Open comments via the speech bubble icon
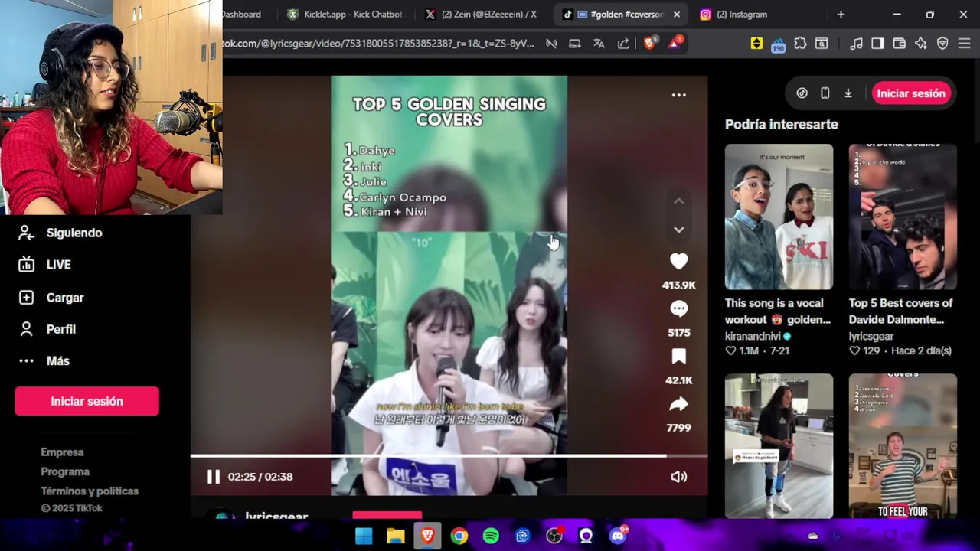Image resolution: width=980 pixels, height=551 pixels. (678, 309)
